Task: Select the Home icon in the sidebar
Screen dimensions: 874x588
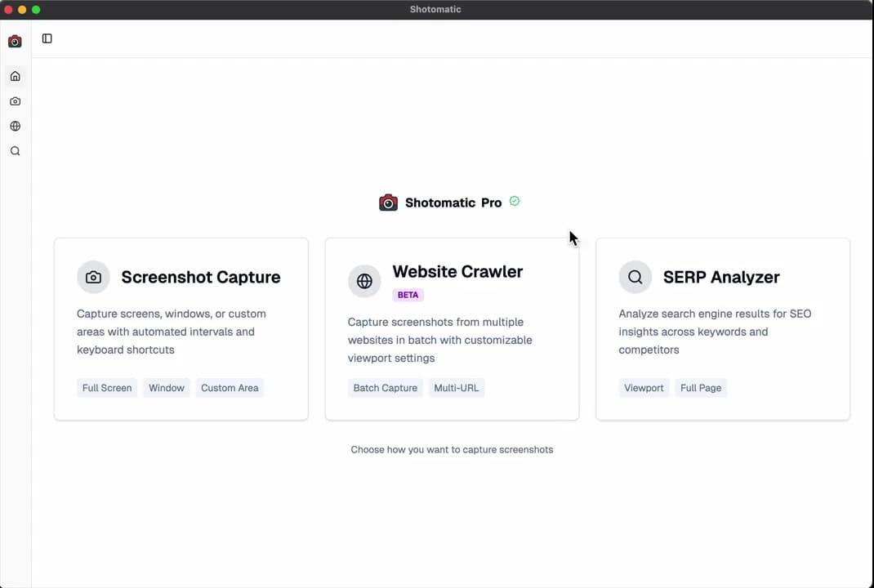Action: (x=15, y=76)
